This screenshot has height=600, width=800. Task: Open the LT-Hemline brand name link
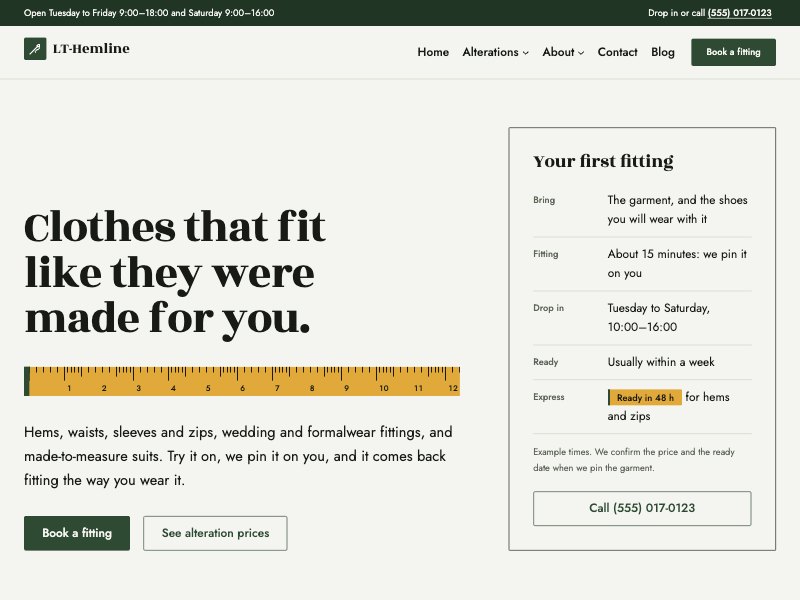pos(91,48)
